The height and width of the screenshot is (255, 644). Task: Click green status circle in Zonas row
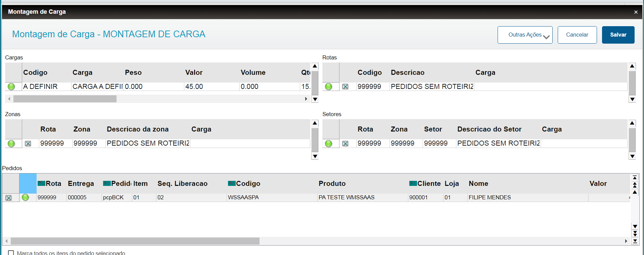(11, 144)
